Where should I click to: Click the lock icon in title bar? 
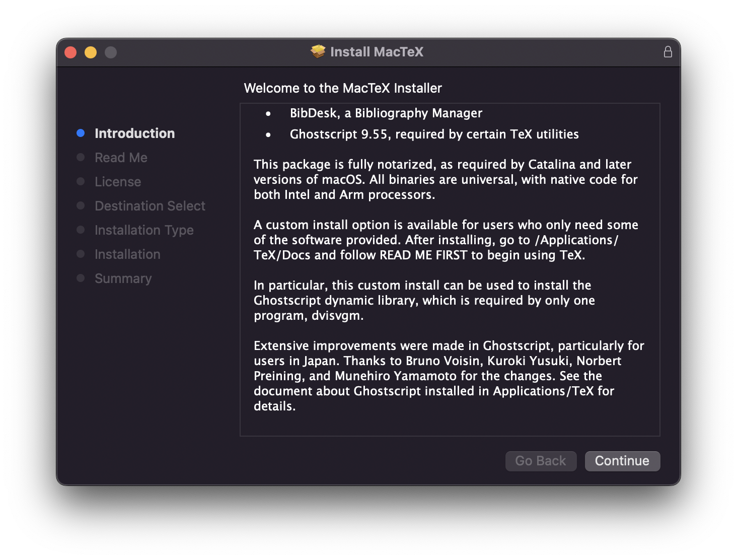[668, 52]
